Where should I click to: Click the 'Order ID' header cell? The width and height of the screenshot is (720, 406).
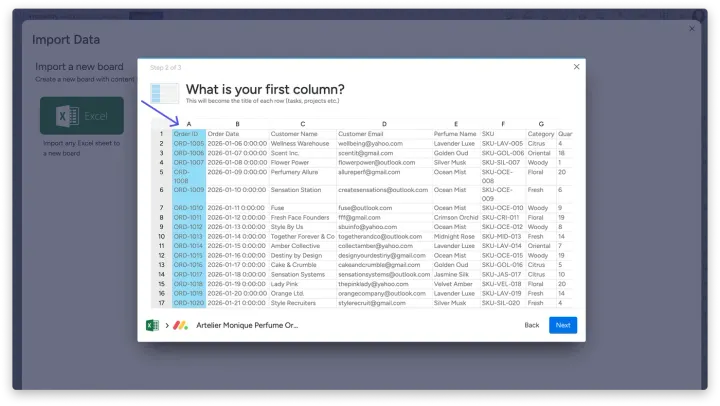(x=189, y=134)
